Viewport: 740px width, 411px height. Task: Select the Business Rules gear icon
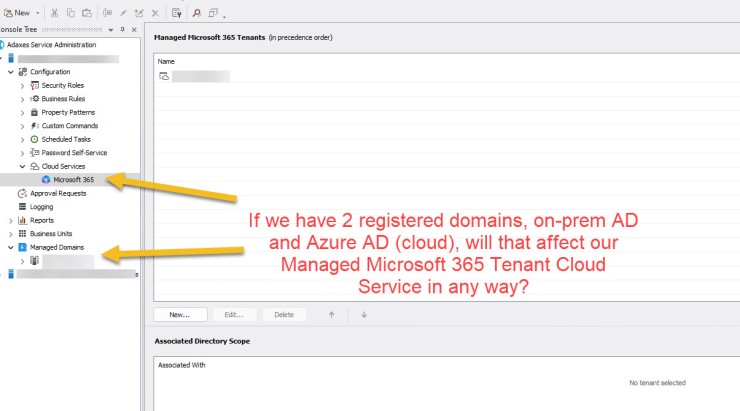[34, 99]
